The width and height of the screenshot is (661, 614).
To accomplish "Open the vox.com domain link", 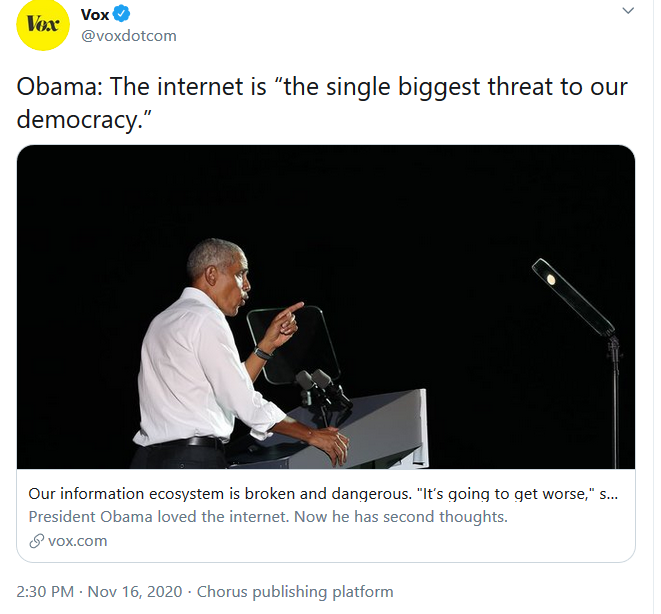I will click(78, 541).
